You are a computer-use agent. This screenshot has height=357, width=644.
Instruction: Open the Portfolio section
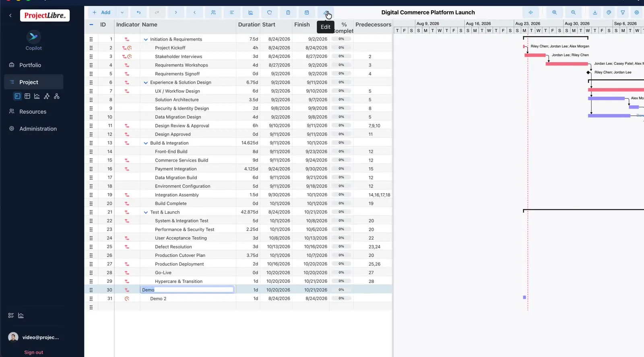pyautogui.click(x=30, y=65)
